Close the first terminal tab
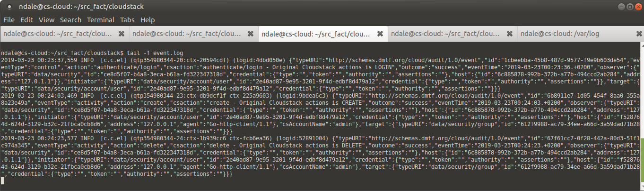The height and width of the screenshot is (191, 644). click(122, 34)
